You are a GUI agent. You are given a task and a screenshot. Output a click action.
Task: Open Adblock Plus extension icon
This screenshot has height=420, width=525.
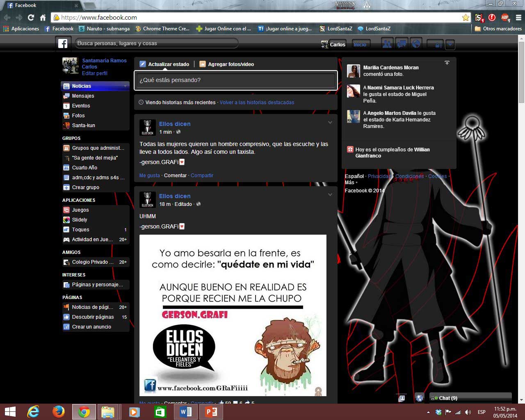[505, 18]
